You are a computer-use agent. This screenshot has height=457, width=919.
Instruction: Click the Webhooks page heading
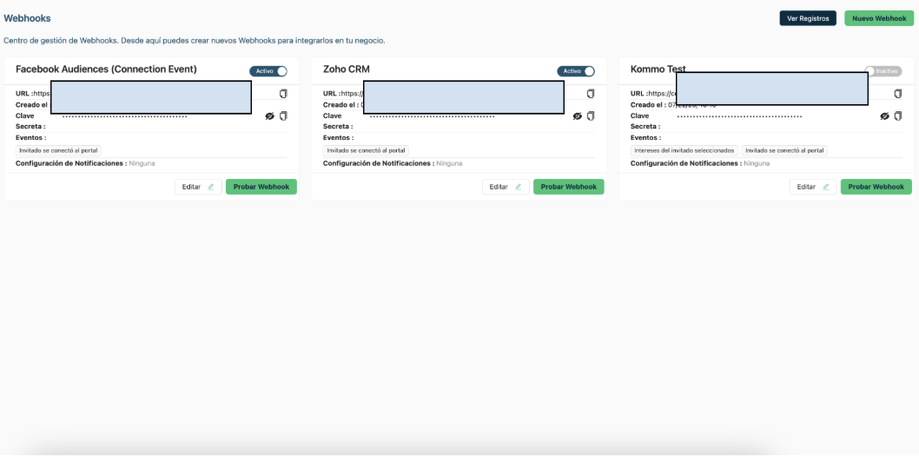[x=27, y=18]
